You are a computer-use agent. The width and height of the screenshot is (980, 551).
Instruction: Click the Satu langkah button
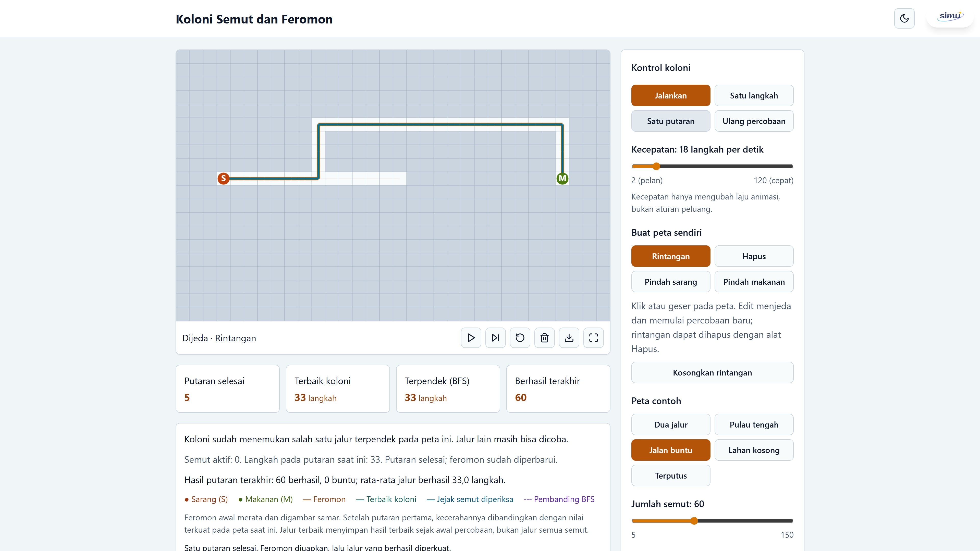click(x=754, y=95)
